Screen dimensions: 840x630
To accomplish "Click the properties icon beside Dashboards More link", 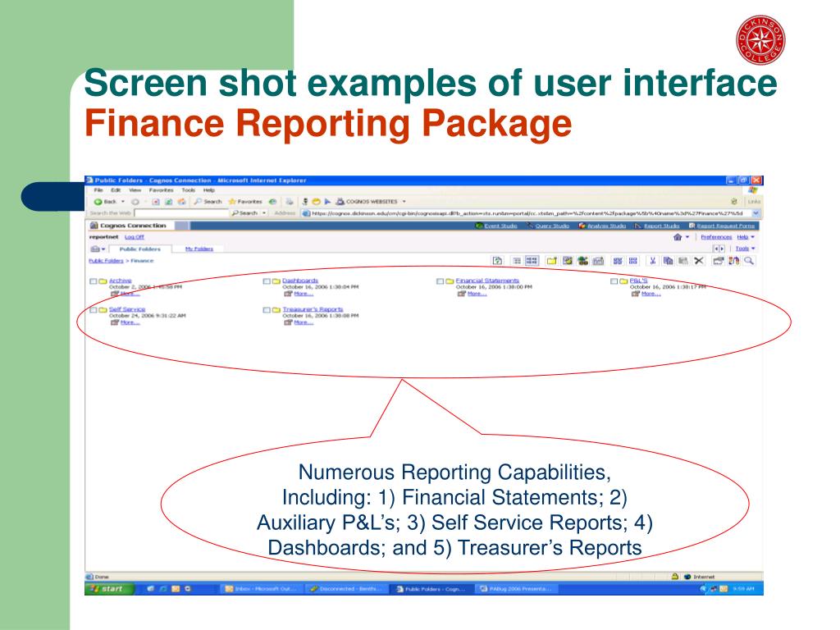I will click(288, 294).
